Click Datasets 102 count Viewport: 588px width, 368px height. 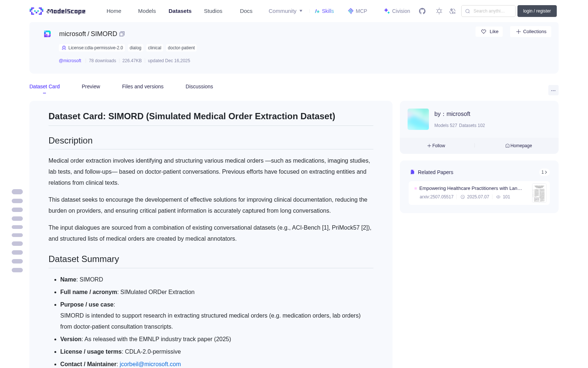click(472, 125)
